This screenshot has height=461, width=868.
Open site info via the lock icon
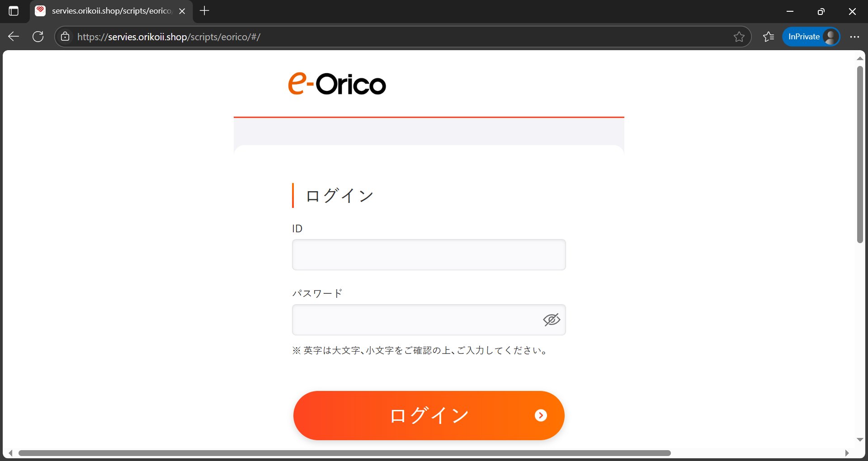click(65, 37)
